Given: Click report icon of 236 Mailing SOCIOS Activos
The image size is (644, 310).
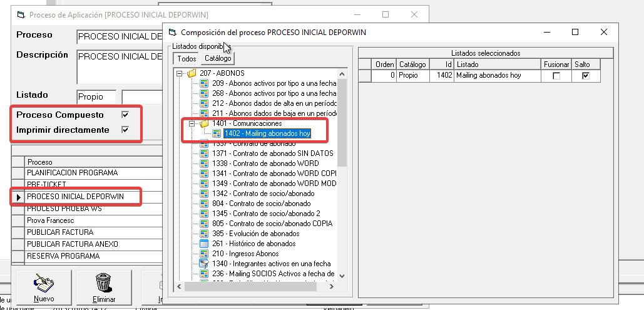Looking at the screenshot, I should (204, 274).
